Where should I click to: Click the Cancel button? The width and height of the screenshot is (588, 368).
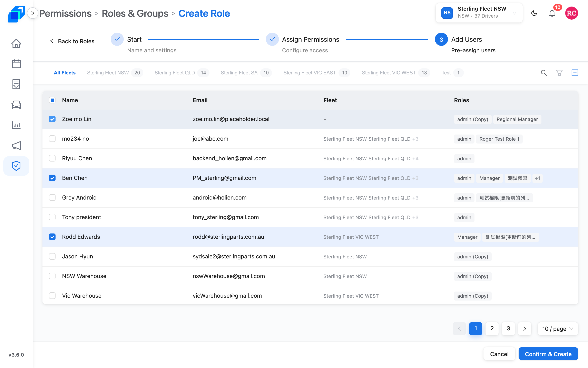pyautogui.click(x=499, y=354)
